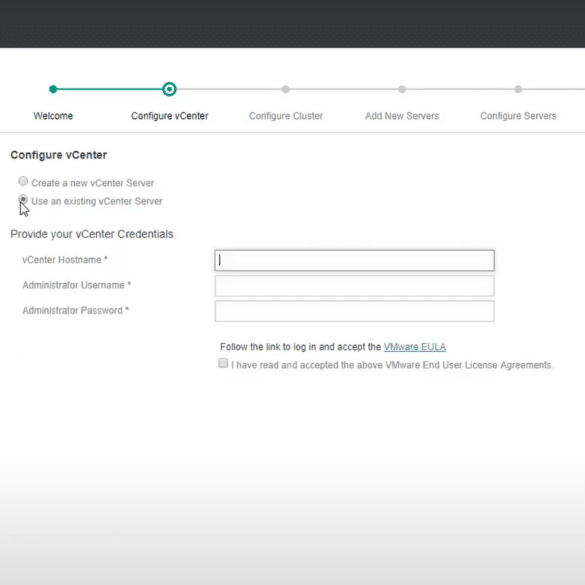This screenshot has width=585, height=585.
Task: Click the Configure vCenter section heading
Action: point(59,155)
